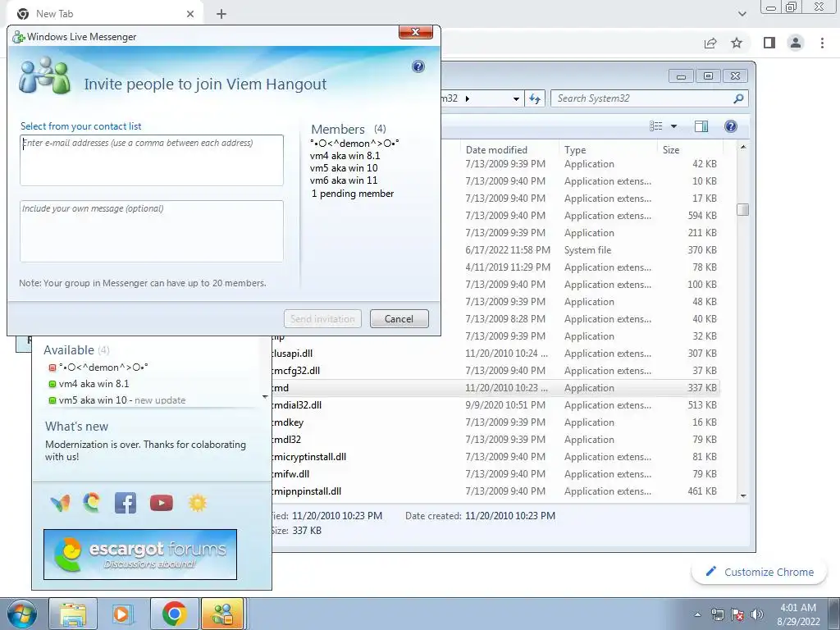
Task: Open the view options dropdown arrow
Action: 674,126
